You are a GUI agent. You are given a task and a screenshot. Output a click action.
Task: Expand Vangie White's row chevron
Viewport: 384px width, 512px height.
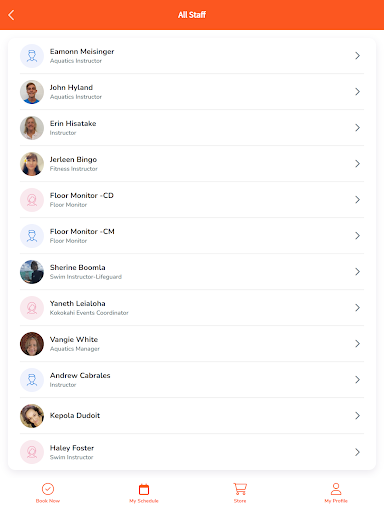coord(357,344)
